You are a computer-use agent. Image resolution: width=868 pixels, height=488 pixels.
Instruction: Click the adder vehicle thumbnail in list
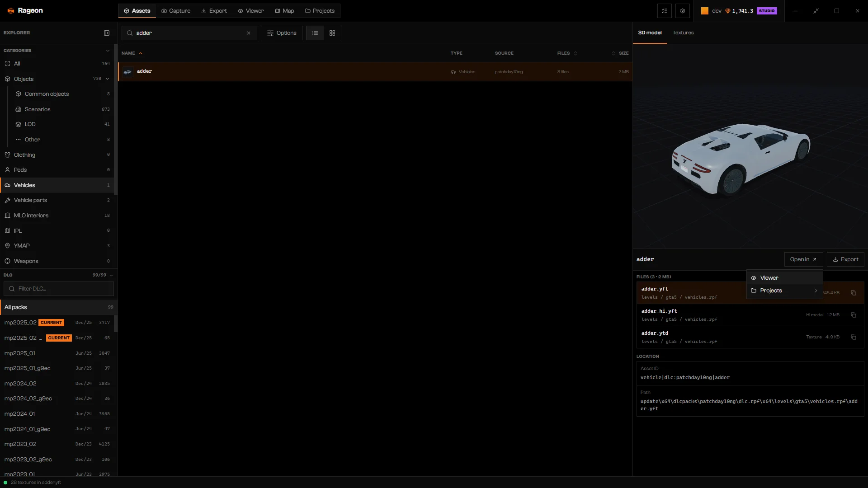[x=128, y=72]
